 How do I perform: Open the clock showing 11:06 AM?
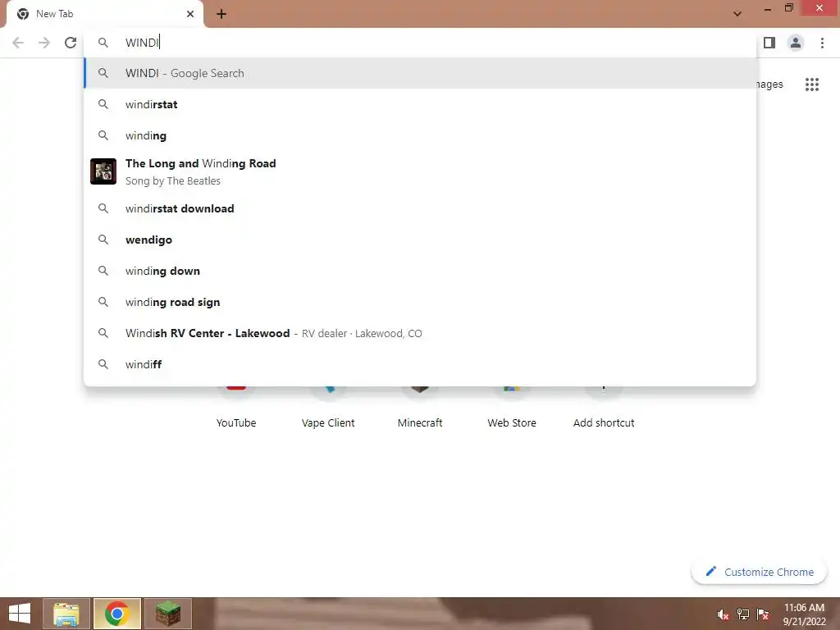pos(804,614)
